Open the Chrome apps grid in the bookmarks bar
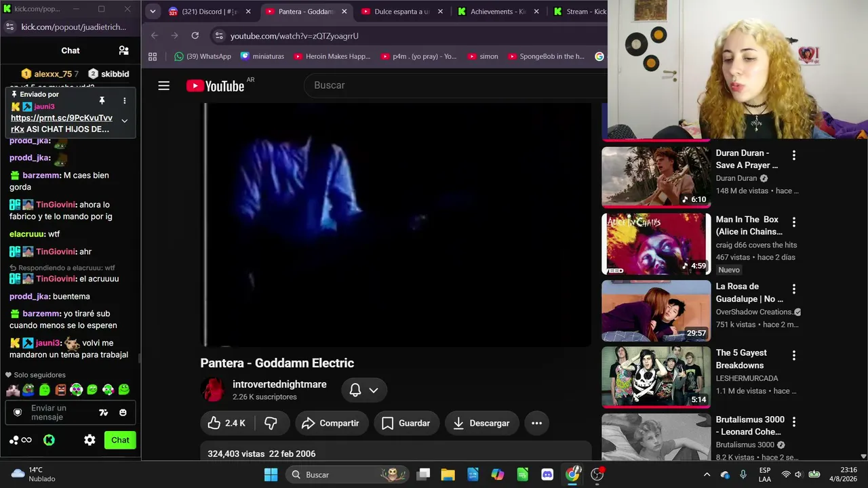This screenshot has width=868, height=488. pyautogui.click(x=153, y=56)
